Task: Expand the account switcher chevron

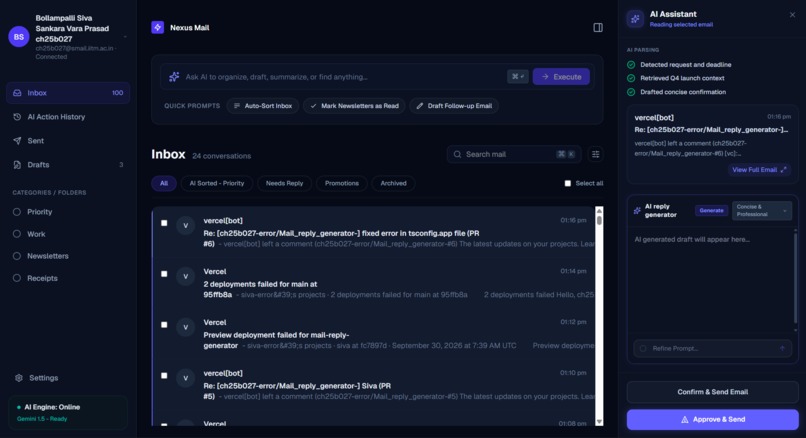Action: (125, 36)
